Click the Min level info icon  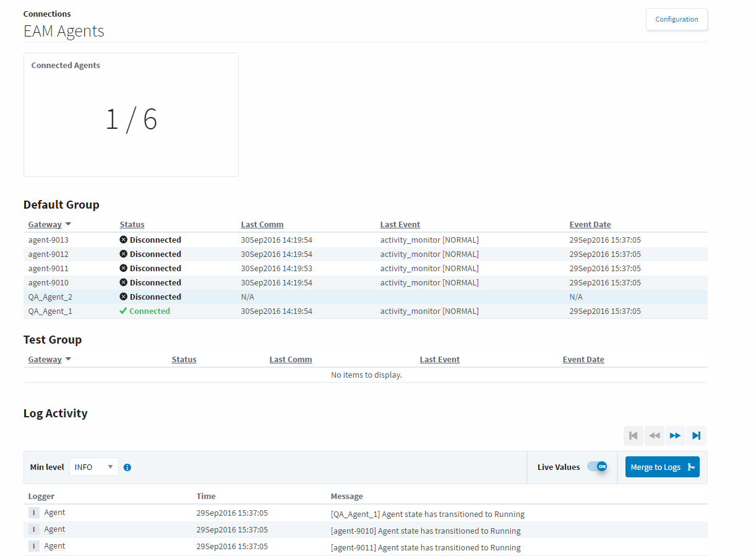127,467
